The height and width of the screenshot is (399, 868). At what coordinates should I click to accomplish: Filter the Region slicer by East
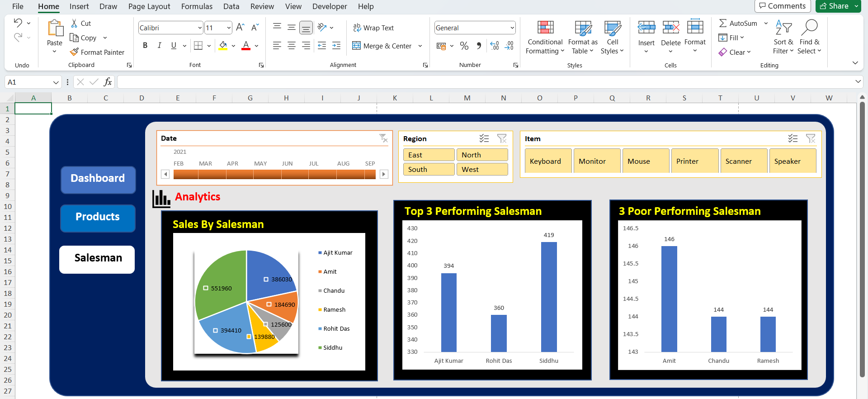click(x=429, y=155)
